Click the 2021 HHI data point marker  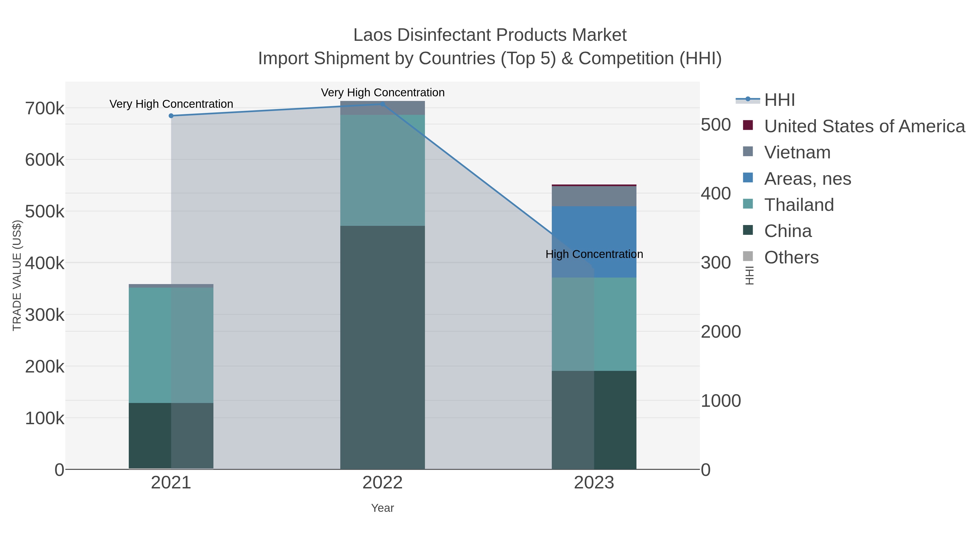tap(171, 116)
